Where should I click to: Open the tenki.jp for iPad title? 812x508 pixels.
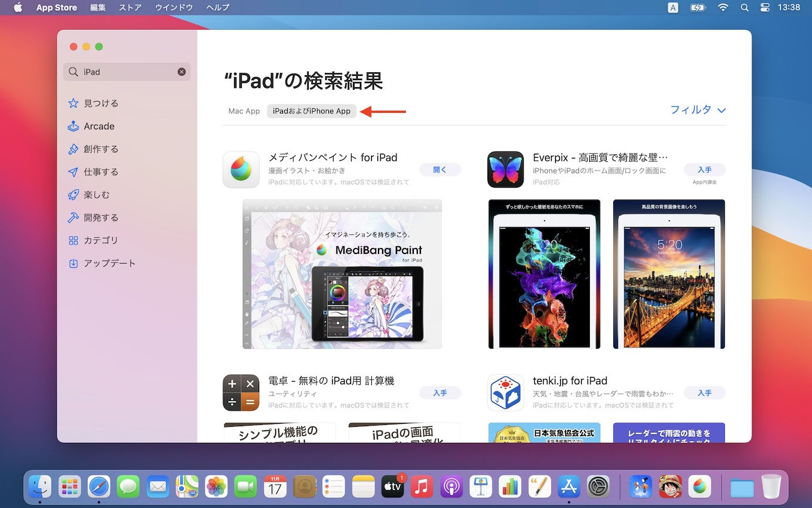click(570, 381)
